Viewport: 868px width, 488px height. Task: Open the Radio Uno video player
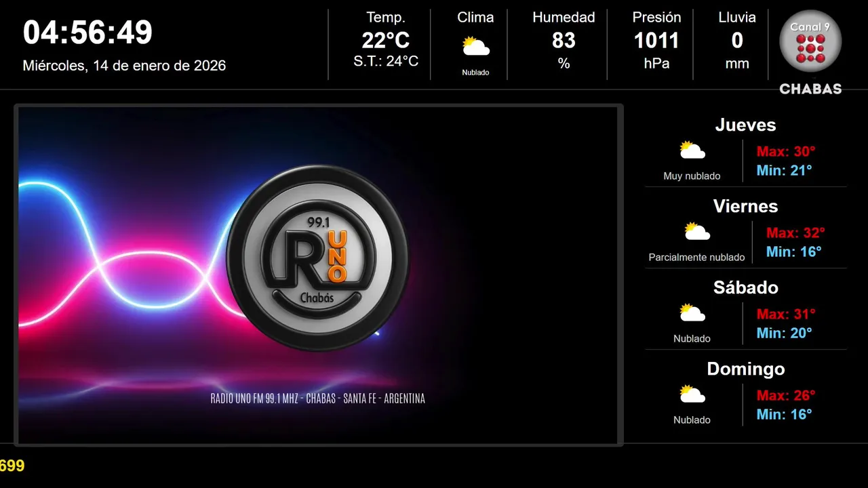click(x=318, y=275)
